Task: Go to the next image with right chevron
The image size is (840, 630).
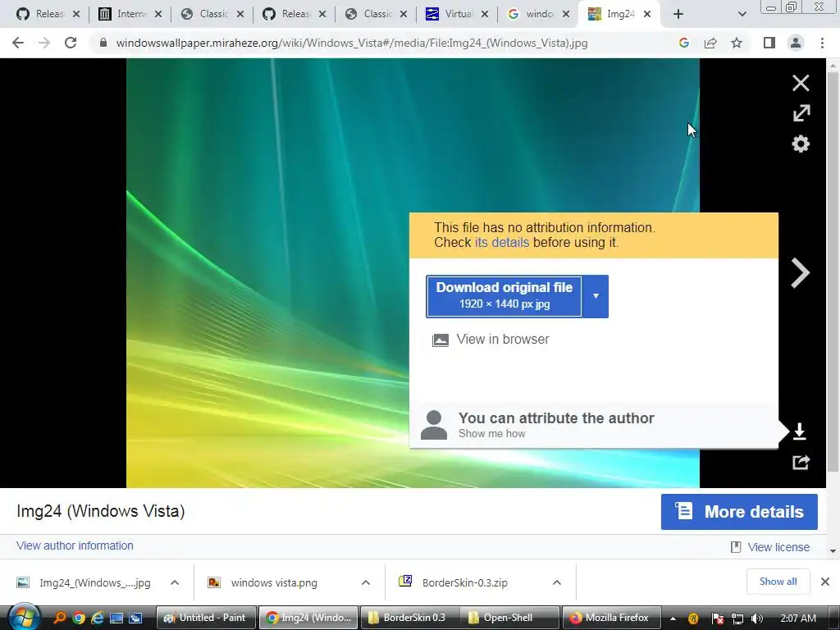Action: (x=800, y=272)
